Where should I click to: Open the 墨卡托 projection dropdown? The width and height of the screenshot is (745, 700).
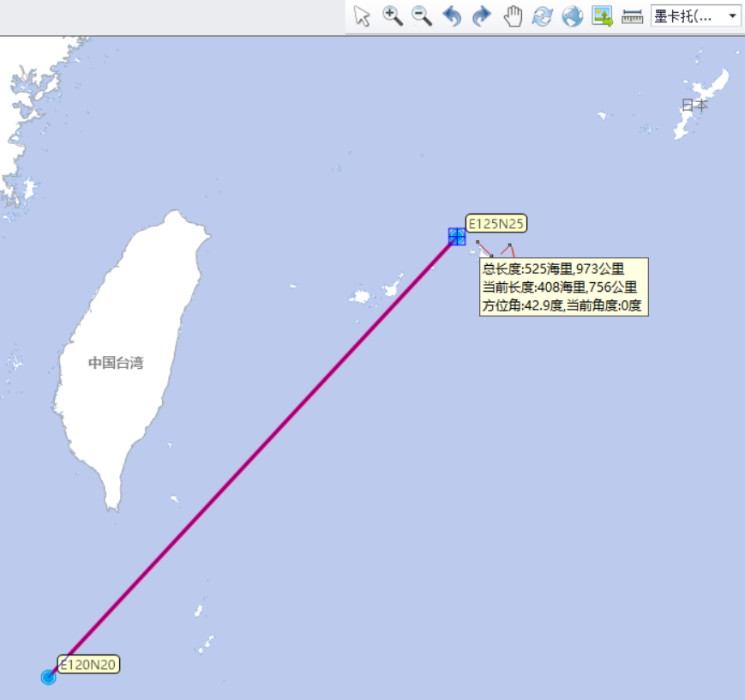tap(695, 16)
